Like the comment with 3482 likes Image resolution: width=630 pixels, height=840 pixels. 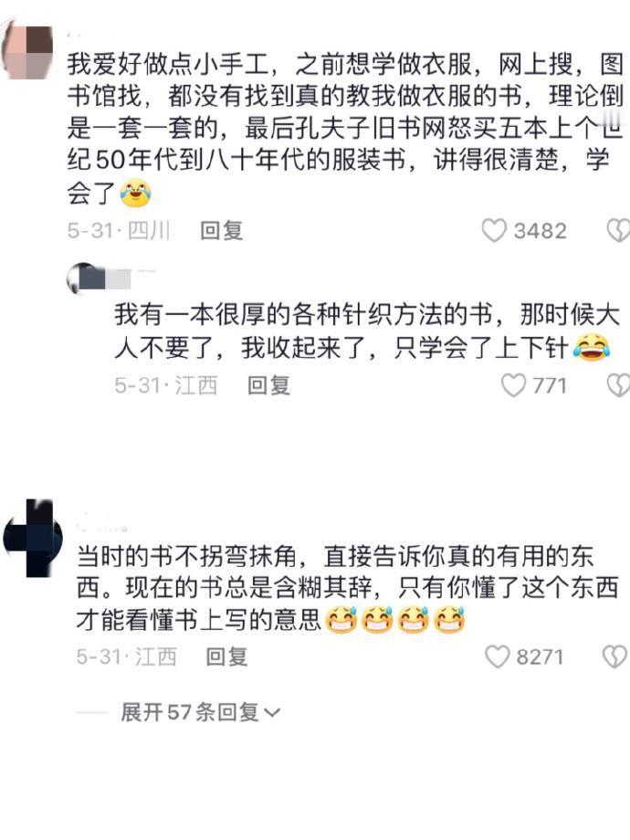[x=493, y=231]
